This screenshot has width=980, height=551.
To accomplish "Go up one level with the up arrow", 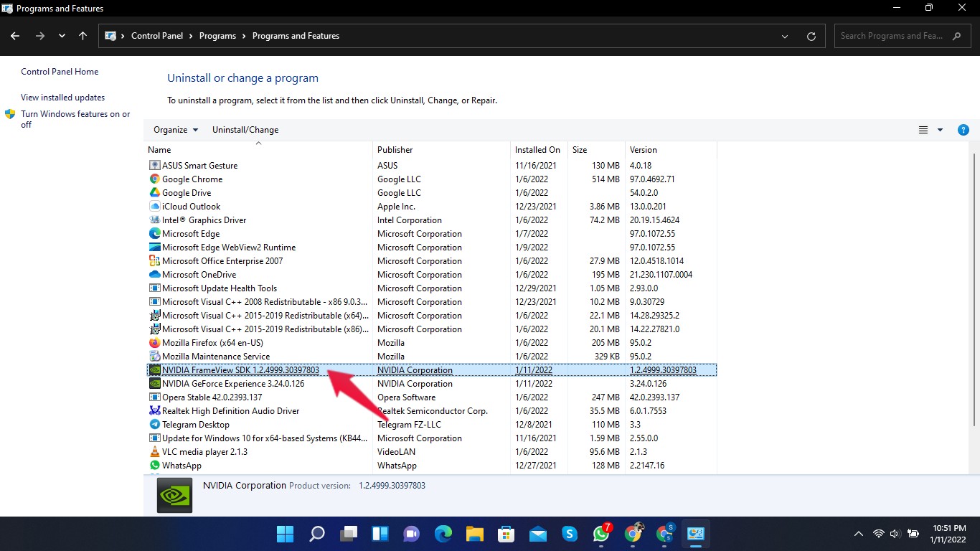I will [83, 36].
